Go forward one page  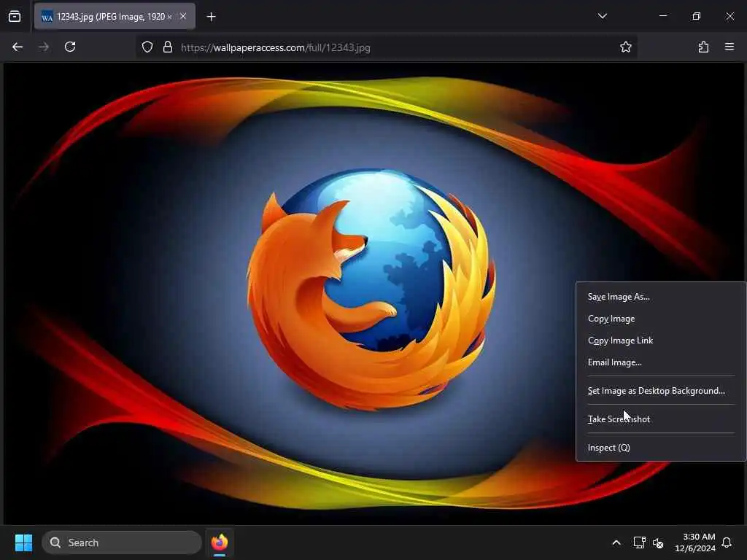(x=44, y=47)
